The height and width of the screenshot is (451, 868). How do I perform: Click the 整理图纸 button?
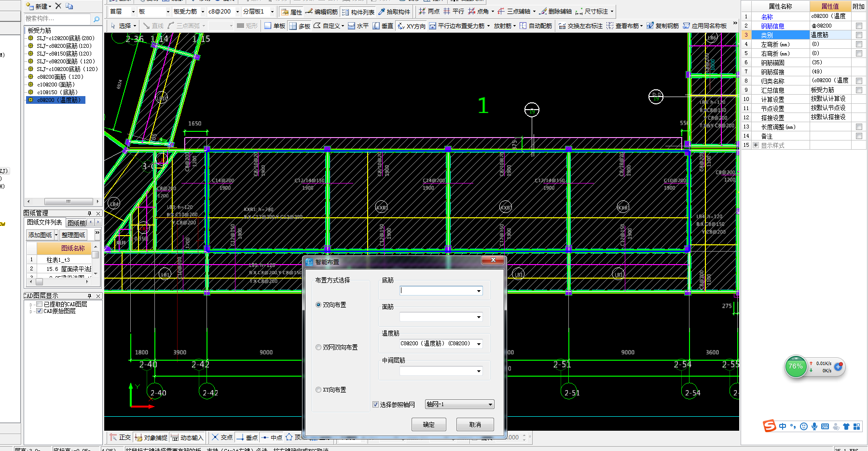click(73, 235)
